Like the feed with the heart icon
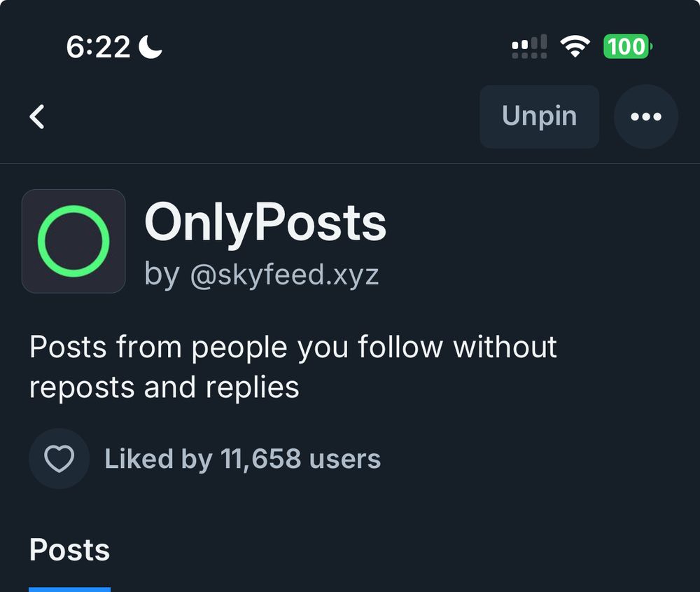700x592 pixels. click(59, 459)
